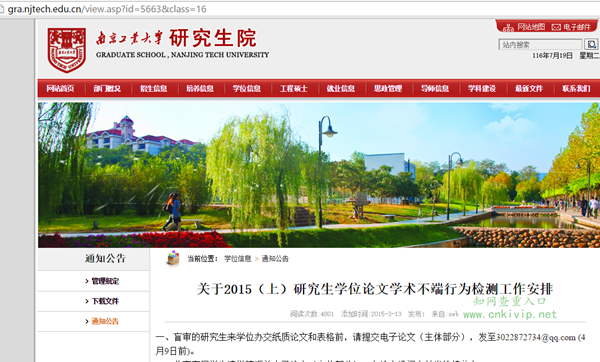Follow the 通知公告 breadcrumb link
Viewport: 600px width, 362px height.
click(275, 259)
